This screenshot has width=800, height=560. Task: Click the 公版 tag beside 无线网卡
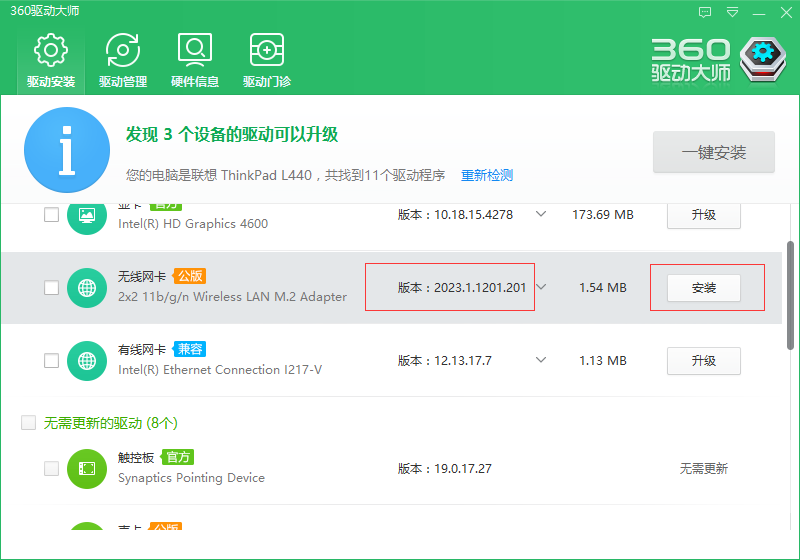(190, 276)
